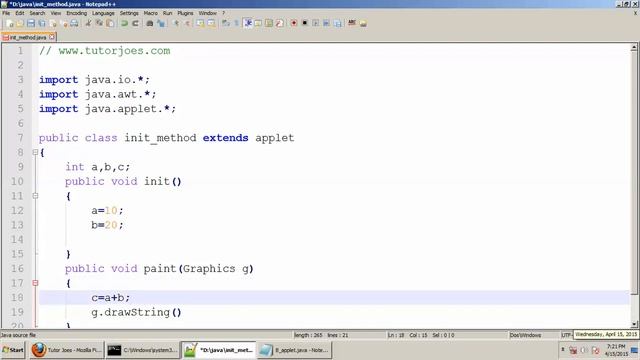
Task: Start macro recording with red dot icon
Action: (x=293, y=23)
